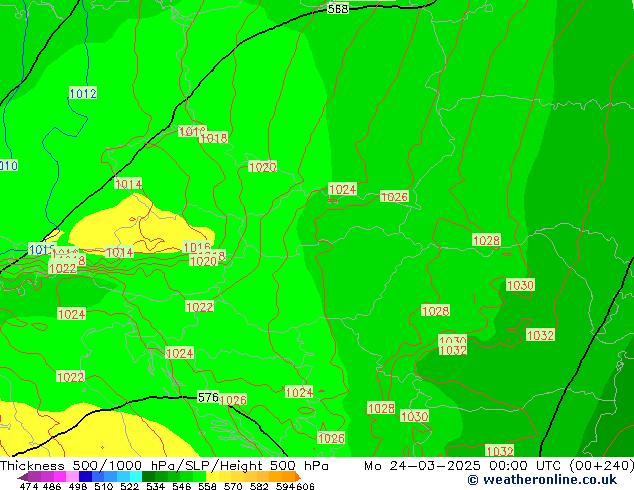Click the 568 height contour label
This screenshot has height=490, width=634.
point(338,8)
